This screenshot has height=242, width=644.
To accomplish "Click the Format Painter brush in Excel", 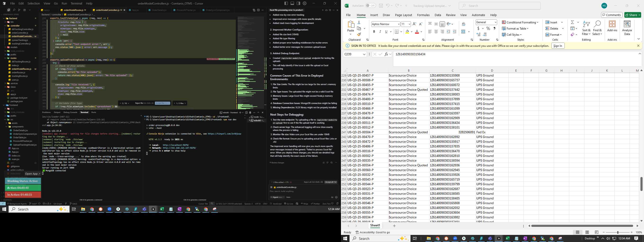I will pos(359,35).
